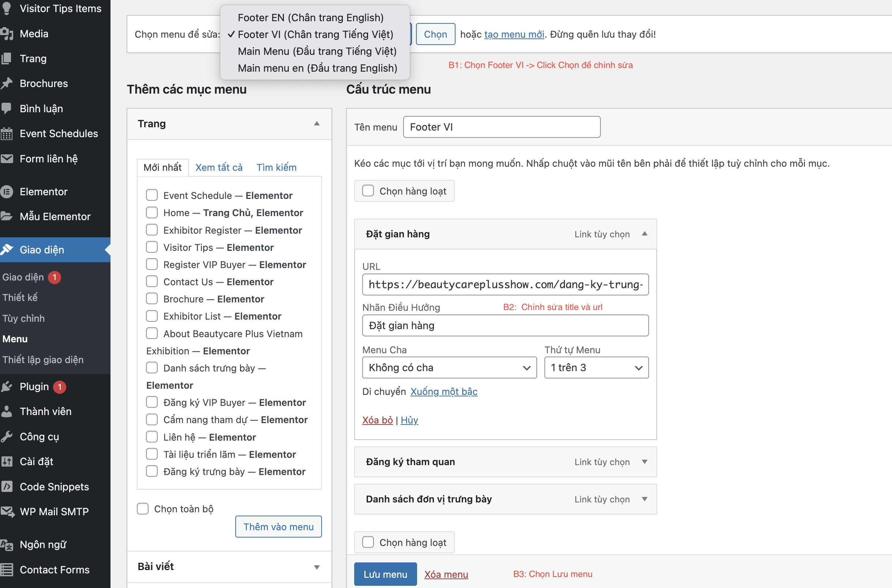892x588 pixels.
Task: Open Công cụ wrench icon
Action: pos(7,437)
